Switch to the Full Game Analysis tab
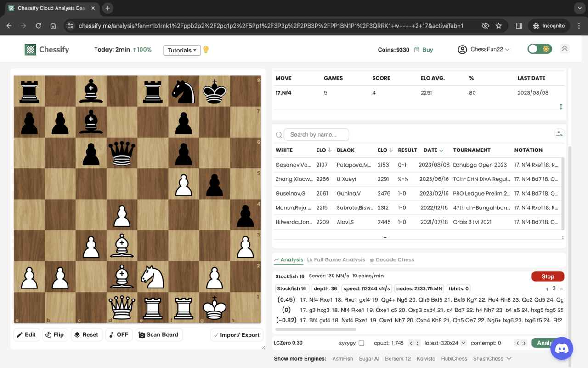Image resolution: width=588 pixels, height=368 pixels. tap(336, 260)
